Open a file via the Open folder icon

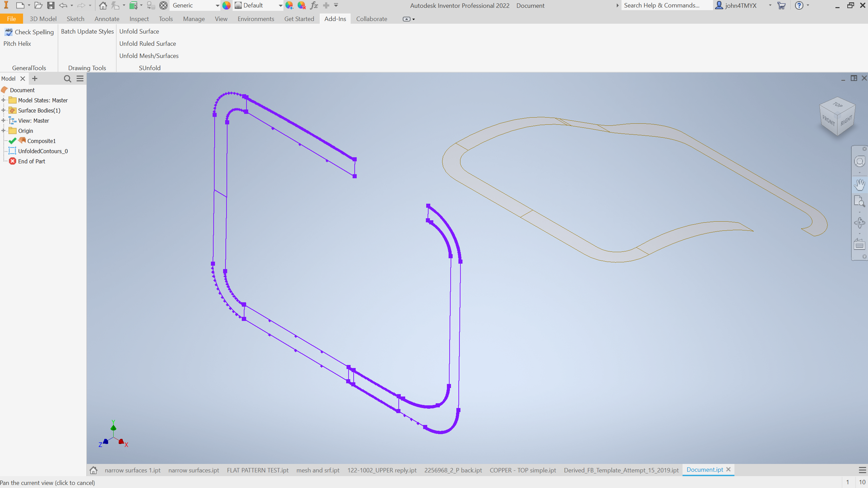click(38, 5)
